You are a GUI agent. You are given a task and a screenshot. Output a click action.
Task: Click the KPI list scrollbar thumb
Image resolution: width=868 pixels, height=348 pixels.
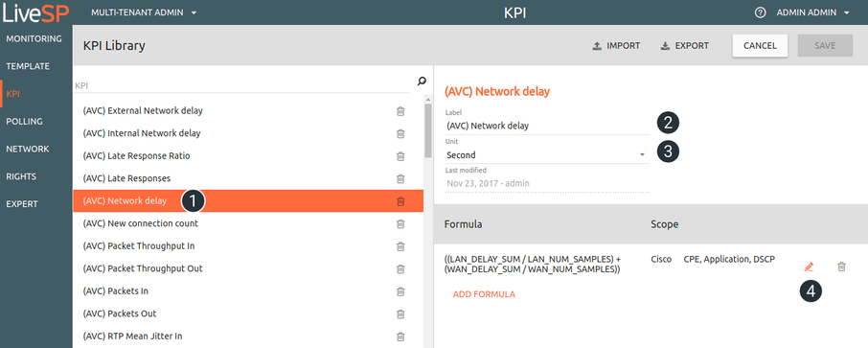pos(428,130)
